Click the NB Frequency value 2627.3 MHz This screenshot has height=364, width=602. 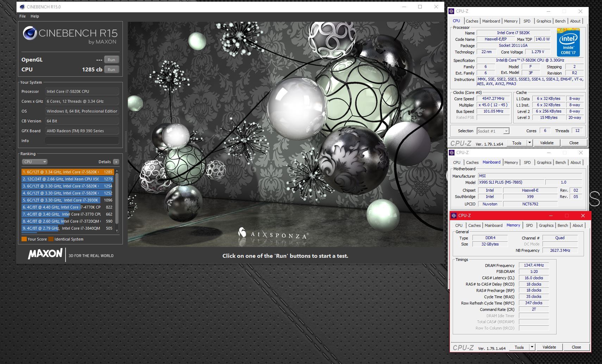tap(560, 250)
